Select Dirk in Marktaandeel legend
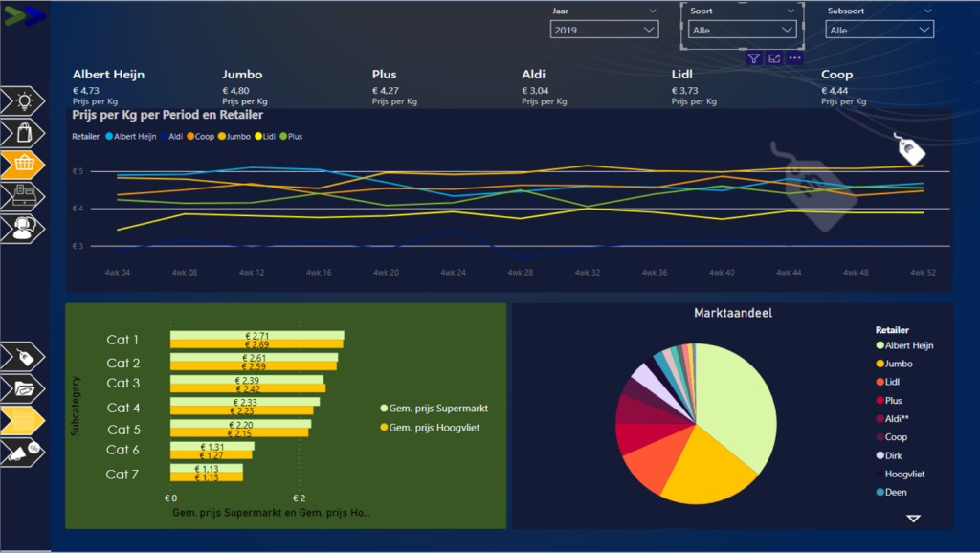This screenshot has width=980, height=553. (x=889, y=455)
